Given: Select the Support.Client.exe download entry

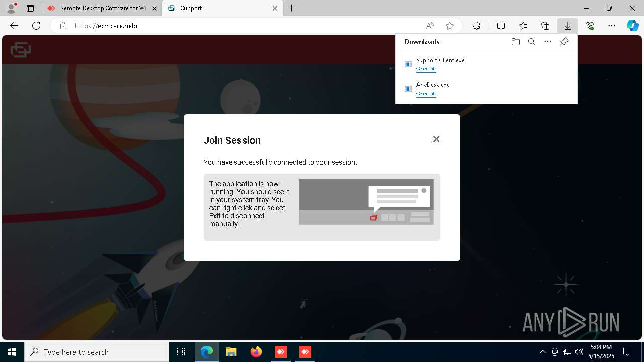Looking at the screenshot, I should pyautogui.click(x=486, y=64).
